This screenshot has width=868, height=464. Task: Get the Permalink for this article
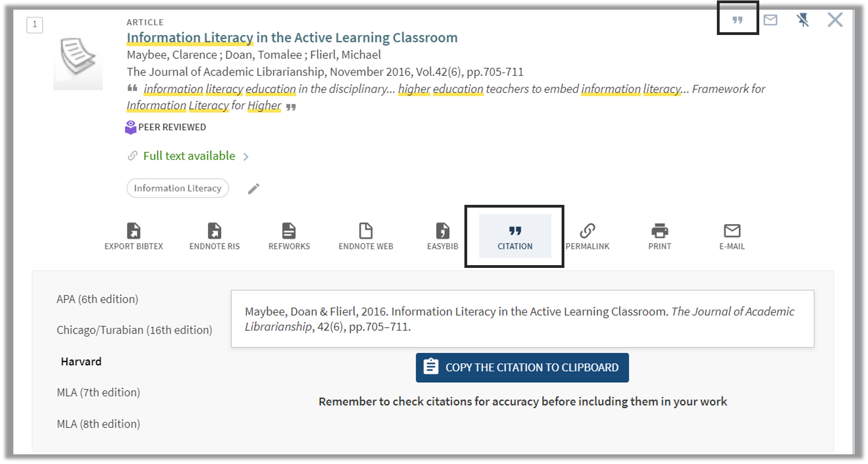[x=587, y=237]
